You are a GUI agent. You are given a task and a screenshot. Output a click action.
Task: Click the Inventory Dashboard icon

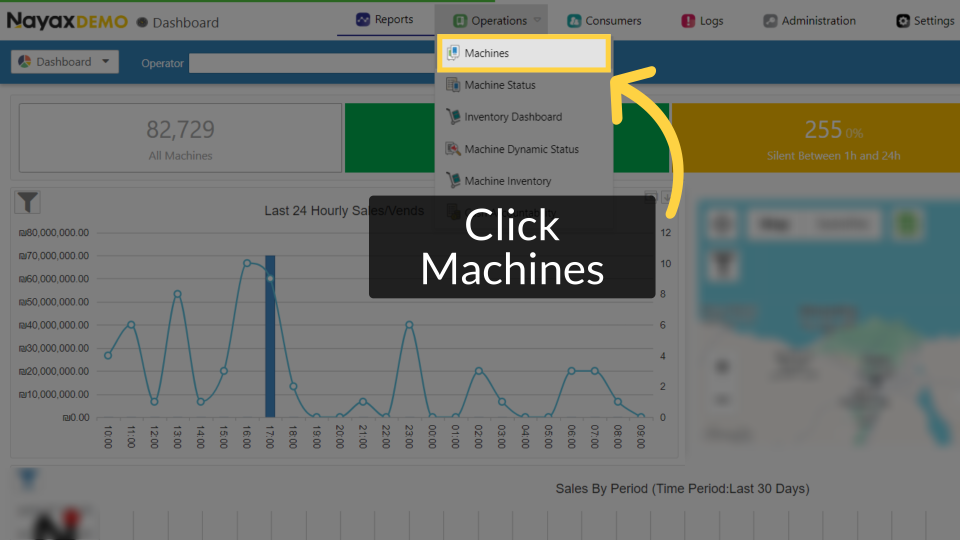pos(453,116)
